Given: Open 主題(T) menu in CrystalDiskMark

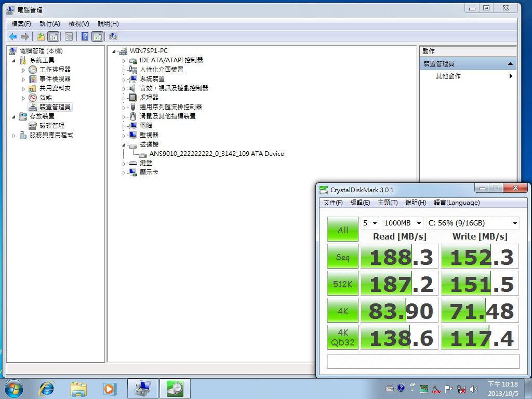Looking at the screenshot, I should 388,203.
